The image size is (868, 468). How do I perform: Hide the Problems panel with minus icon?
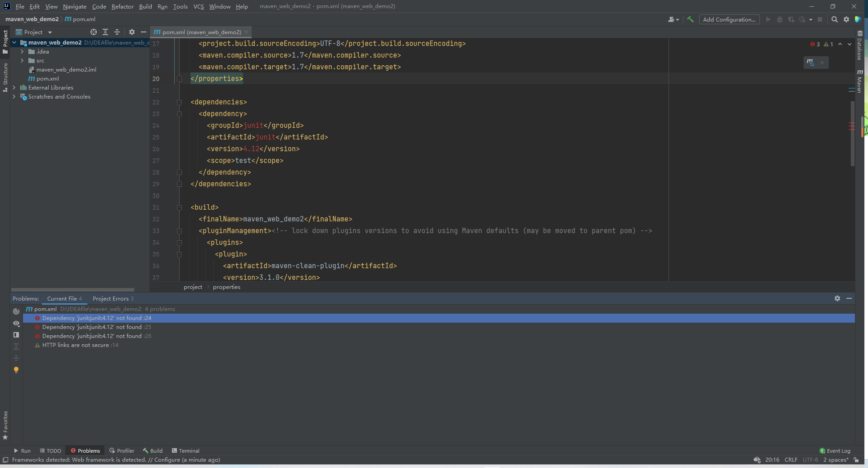click(849, 298)
